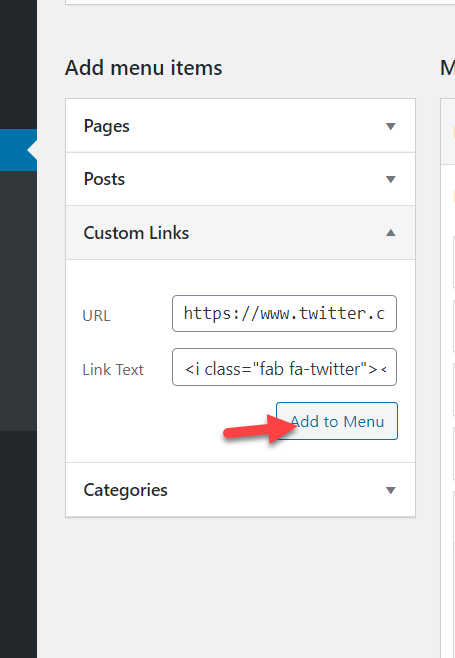Click the gray submenu area in the sidebar
This screenshot has width=455, height=658.
point(18,300)
